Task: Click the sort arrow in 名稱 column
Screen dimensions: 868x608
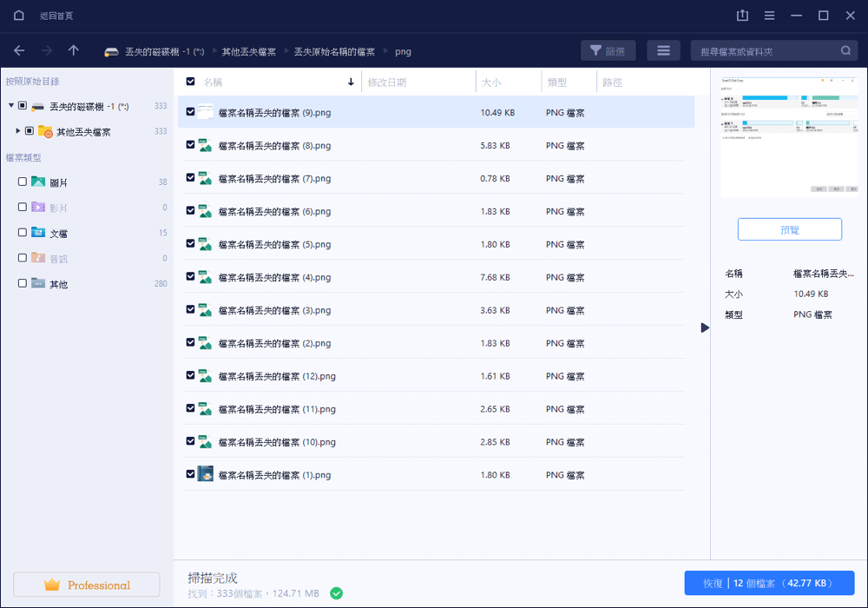Action: click(351, 82)
